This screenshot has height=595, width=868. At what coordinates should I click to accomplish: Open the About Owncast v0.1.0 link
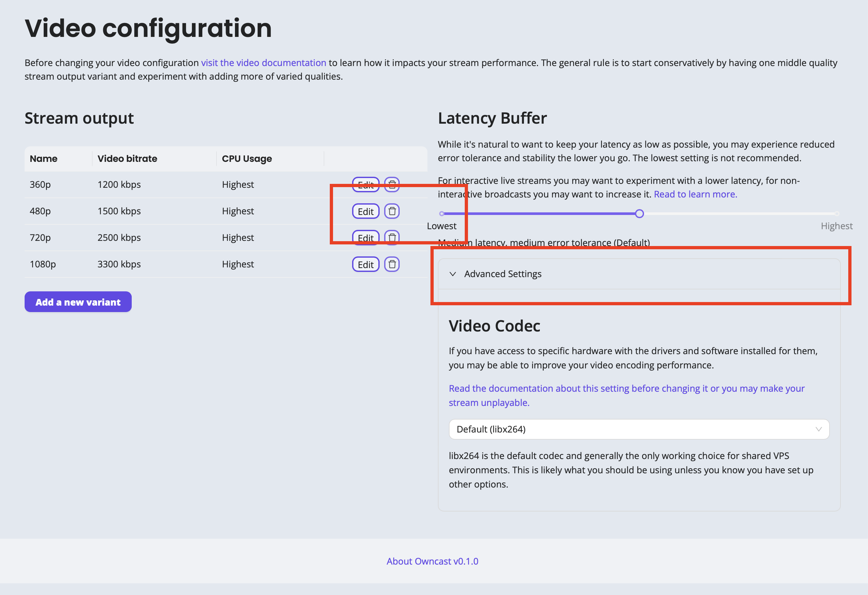(432, 561)
